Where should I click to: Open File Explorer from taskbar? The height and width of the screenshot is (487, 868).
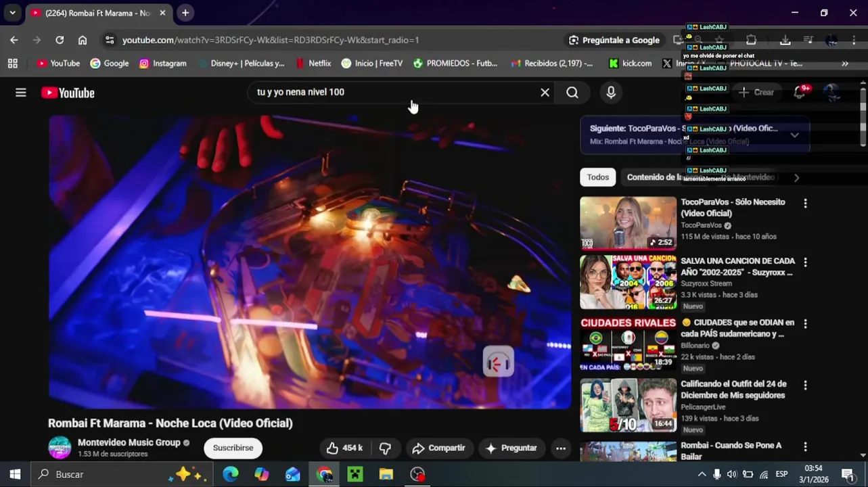tap(386, 474)
